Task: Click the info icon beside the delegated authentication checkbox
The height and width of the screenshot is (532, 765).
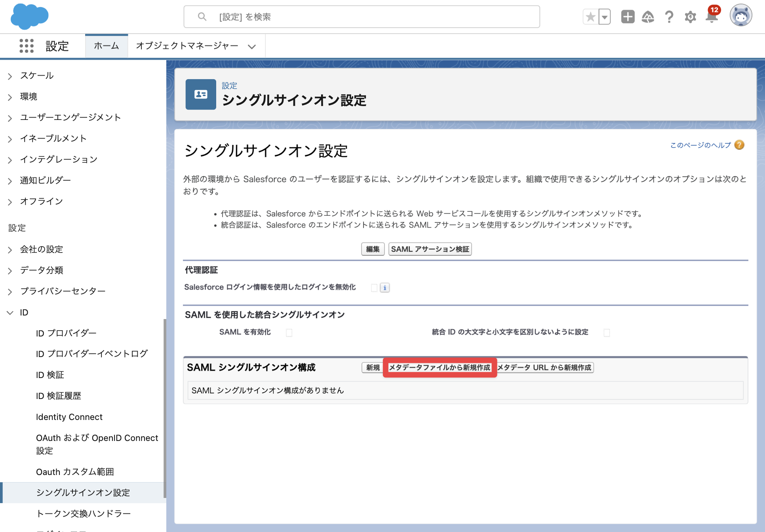Action: (x=384, y=288)
